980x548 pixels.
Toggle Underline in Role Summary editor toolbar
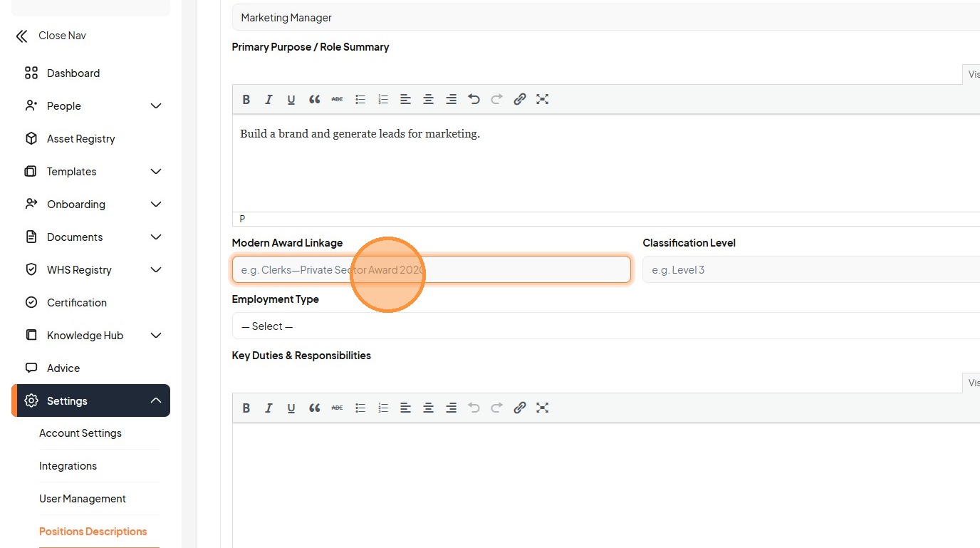coord(291,100)
